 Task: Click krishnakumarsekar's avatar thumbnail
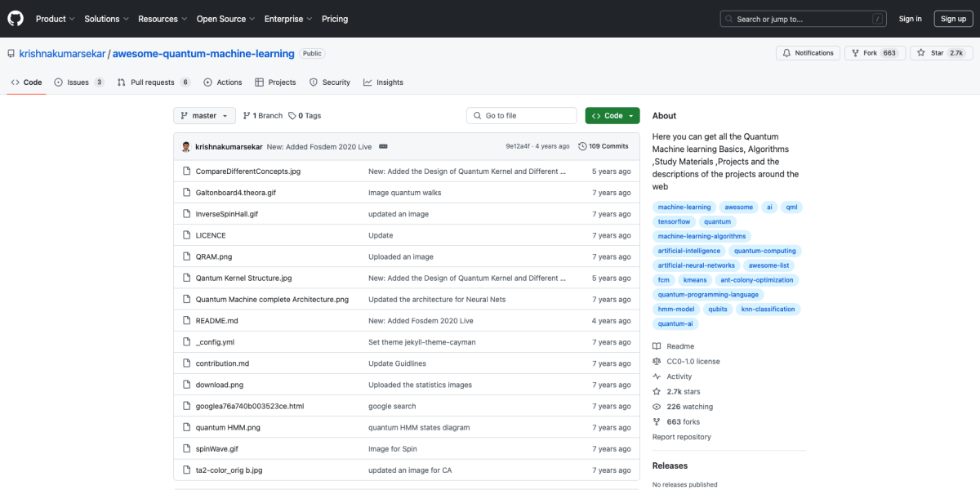[186, 146]
